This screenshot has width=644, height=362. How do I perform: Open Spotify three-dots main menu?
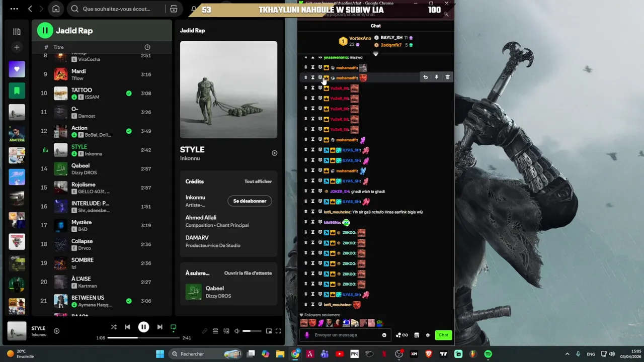point(14,9)
